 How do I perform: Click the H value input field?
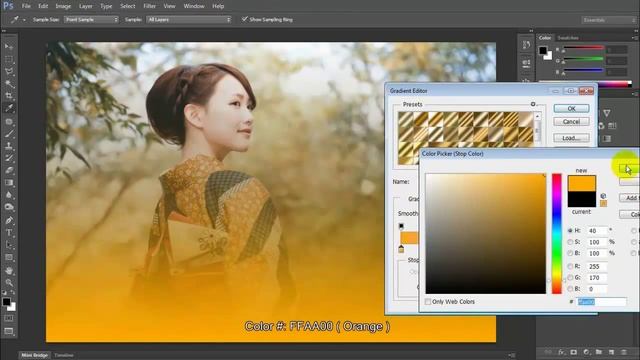click(x=597, y=231)
